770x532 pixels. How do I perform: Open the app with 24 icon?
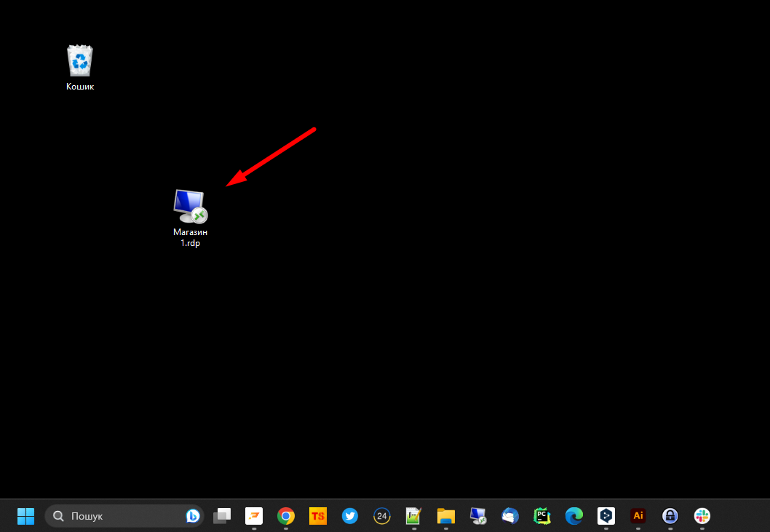[382, 516]
